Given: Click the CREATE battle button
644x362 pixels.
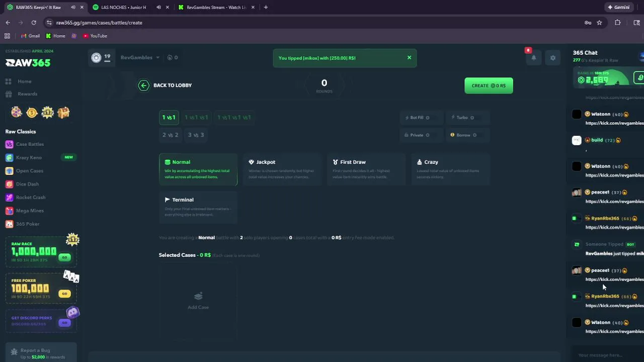Looking at the screenshot, I should [x=489, y=85].
